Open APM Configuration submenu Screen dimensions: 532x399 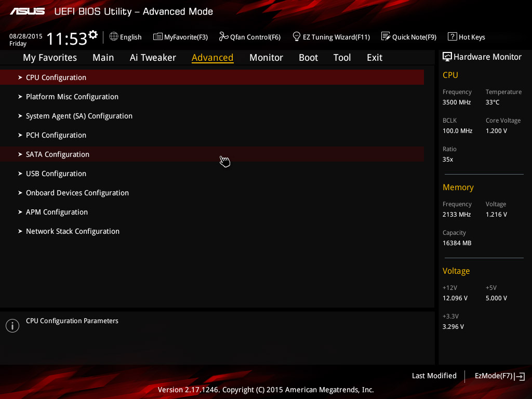pos(212,212)
